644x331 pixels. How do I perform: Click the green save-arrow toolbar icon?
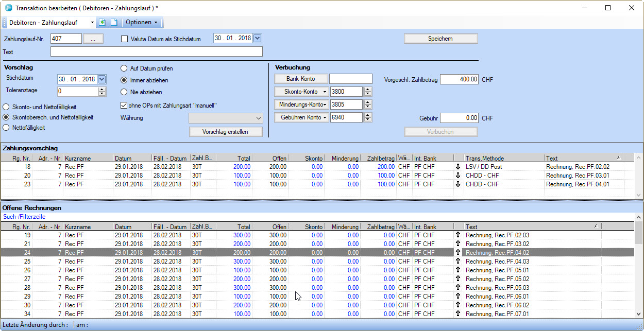coord(102,23)
